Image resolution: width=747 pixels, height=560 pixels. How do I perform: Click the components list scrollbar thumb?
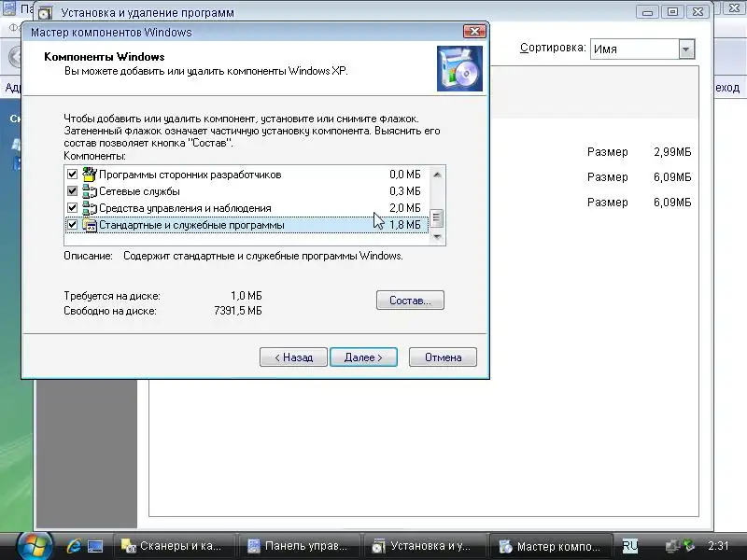436,218
